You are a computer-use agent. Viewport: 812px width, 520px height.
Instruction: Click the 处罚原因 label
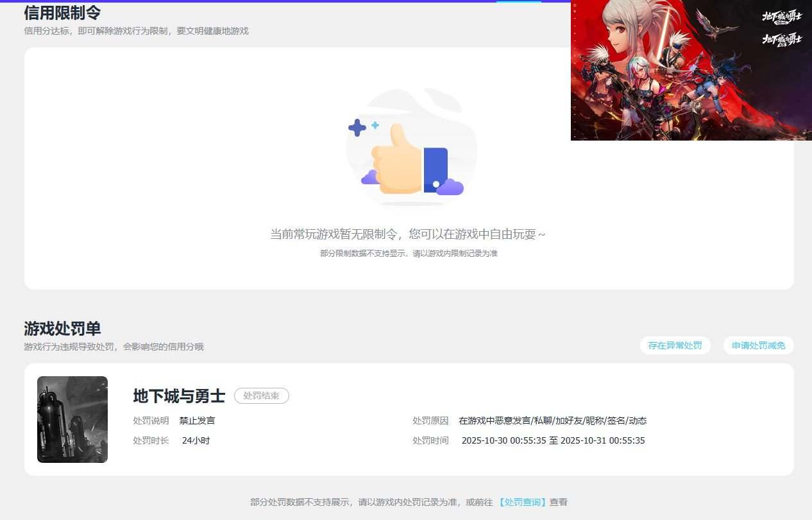click(430, 420)
